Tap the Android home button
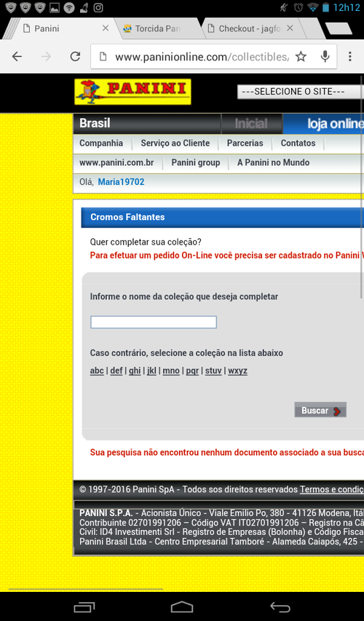Viewport: 364px width, 621px height. click(x=182, y=606)
